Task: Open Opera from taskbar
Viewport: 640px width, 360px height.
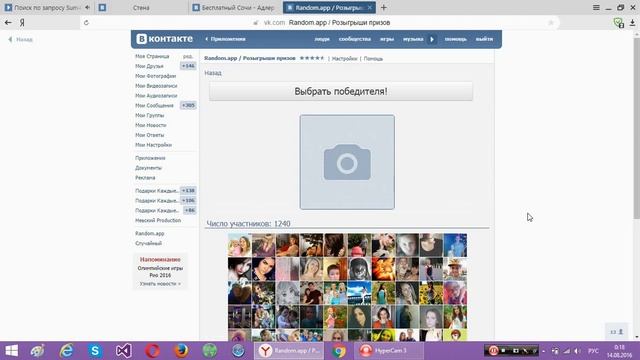Action: coord(152,351)
